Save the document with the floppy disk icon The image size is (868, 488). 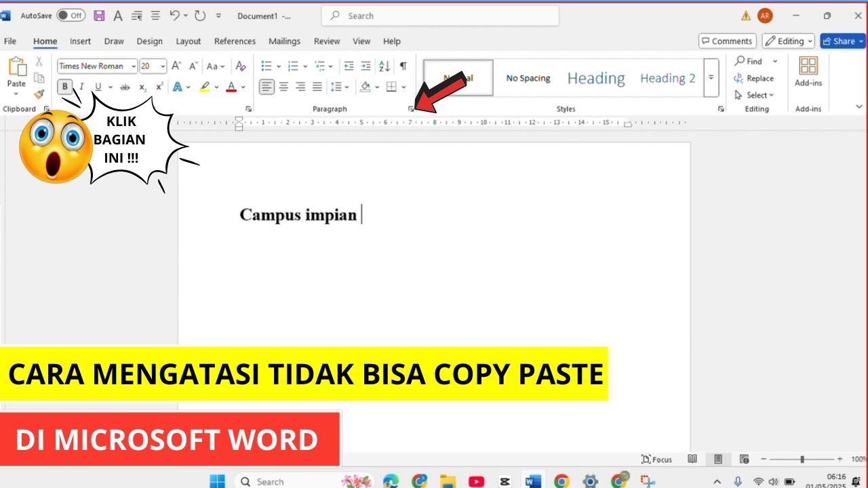coord(99,16)
